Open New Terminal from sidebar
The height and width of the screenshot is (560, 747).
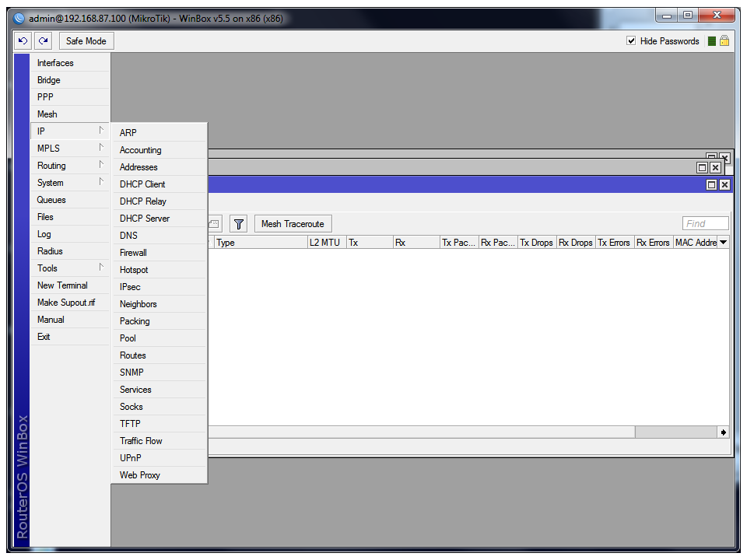[x=62, y=285]
